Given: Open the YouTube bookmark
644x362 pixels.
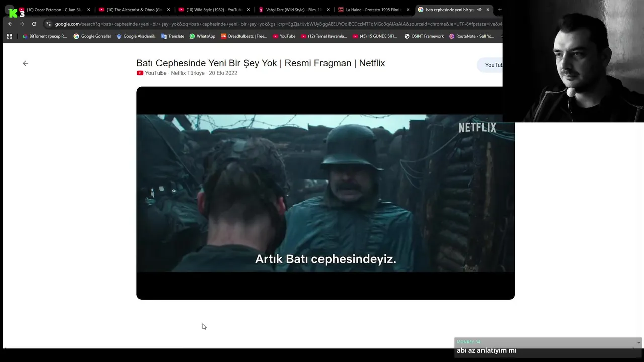Looking at the screenshot, I should 284,36.
